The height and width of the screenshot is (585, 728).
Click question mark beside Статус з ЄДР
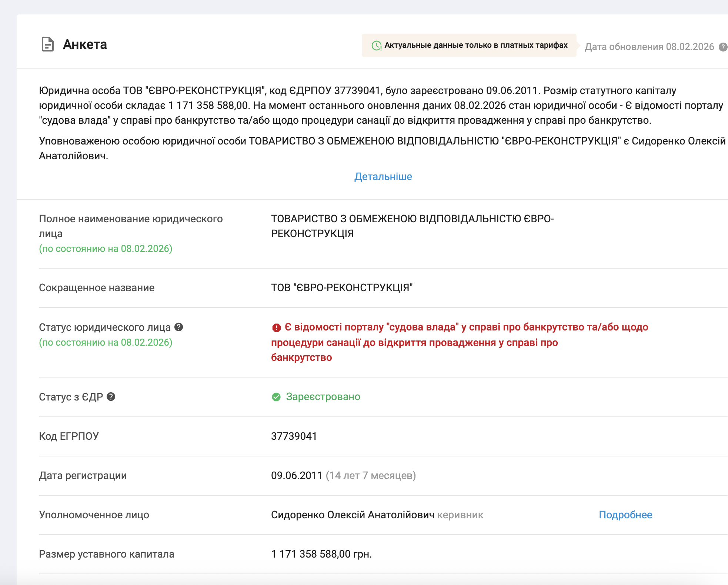click(111, 397)
